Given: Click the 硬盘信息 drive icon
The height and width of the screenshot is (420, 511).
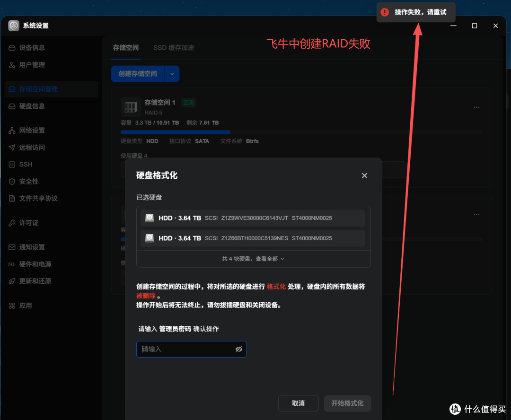Looking at the screenshot, I should point(12,106).
